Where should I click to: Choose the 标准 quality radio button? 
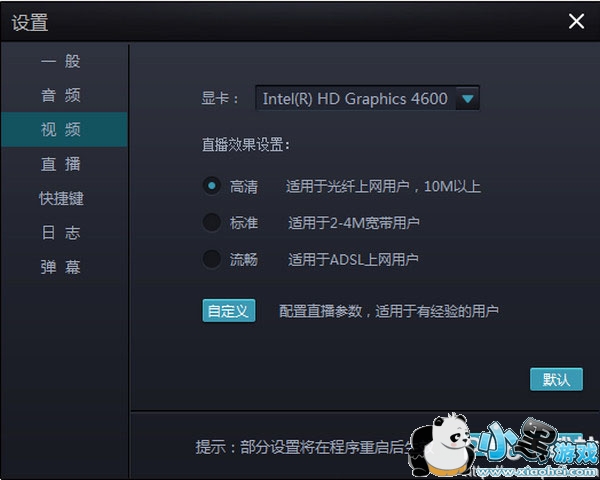(211, 222)
